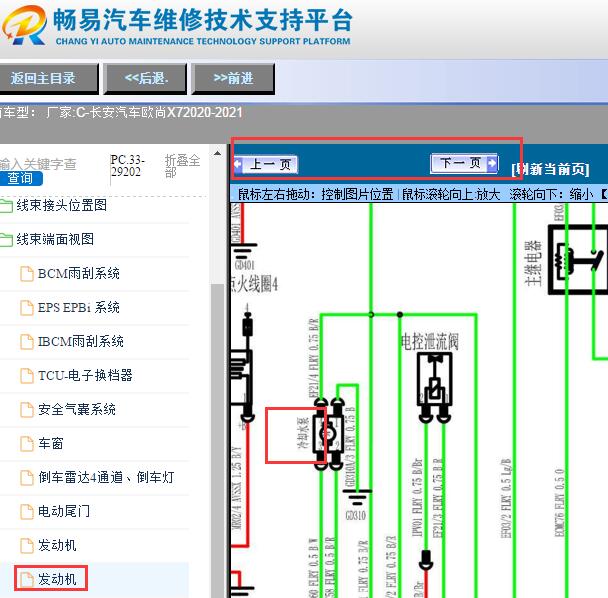
Task: Click the 电控泄流阀 component symbol
Action: (435, 387)
